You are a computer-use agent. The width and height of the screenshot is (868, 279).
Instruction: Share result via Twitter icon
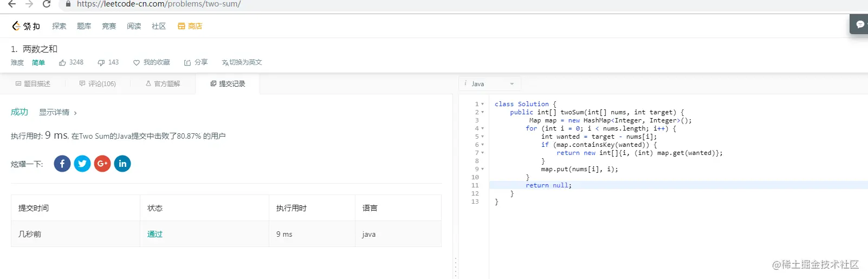(x=82, y=164)
